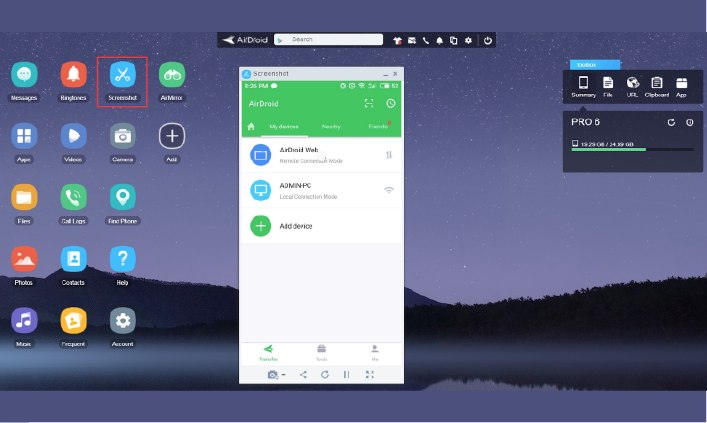Switch to Nearby tab
707x423 pixels.
[331, 127]
